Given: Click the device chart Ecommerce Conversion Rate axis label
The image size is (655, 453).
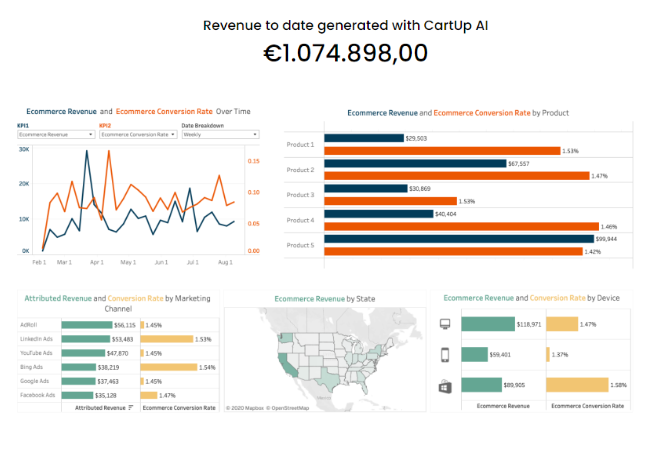Looking at the screenshot, I should 587,406.
